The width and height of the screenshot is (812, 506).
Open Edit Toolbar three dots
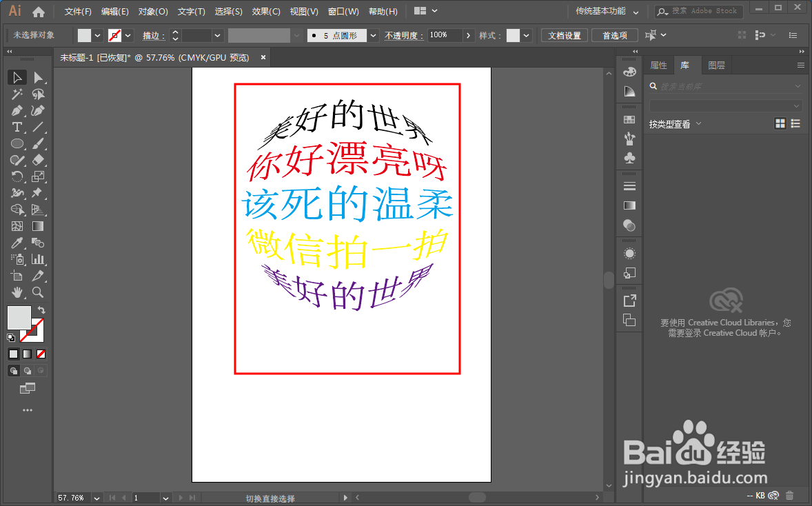click(28, 410)
